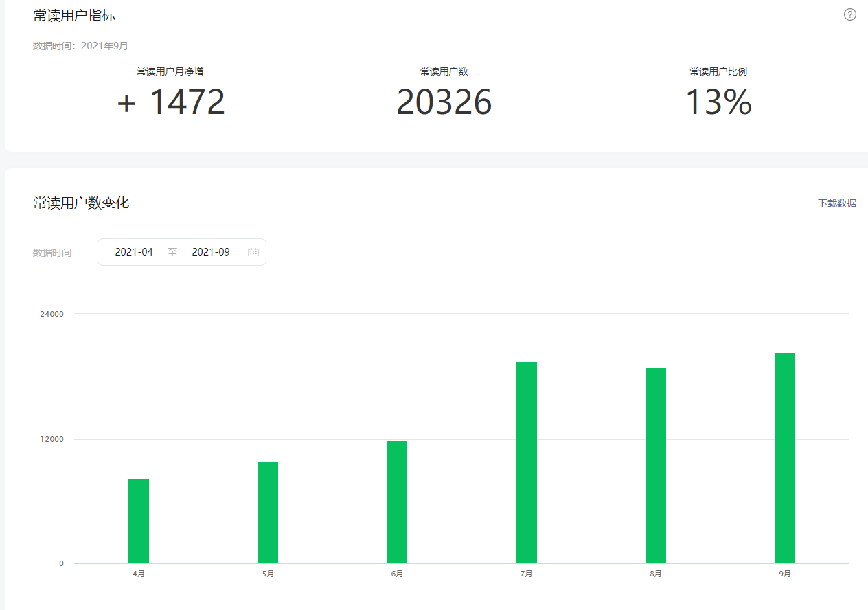
Task: Click the 常读用户数 label
Action: point(444,71)
